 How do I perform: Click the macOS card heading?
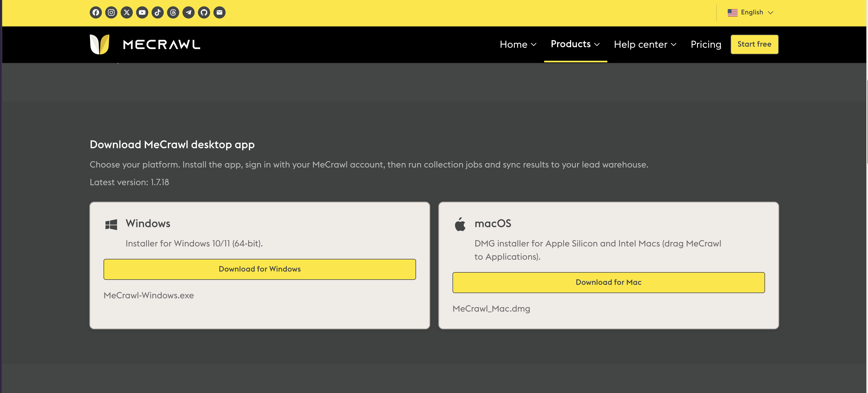(x=493, y=224)
